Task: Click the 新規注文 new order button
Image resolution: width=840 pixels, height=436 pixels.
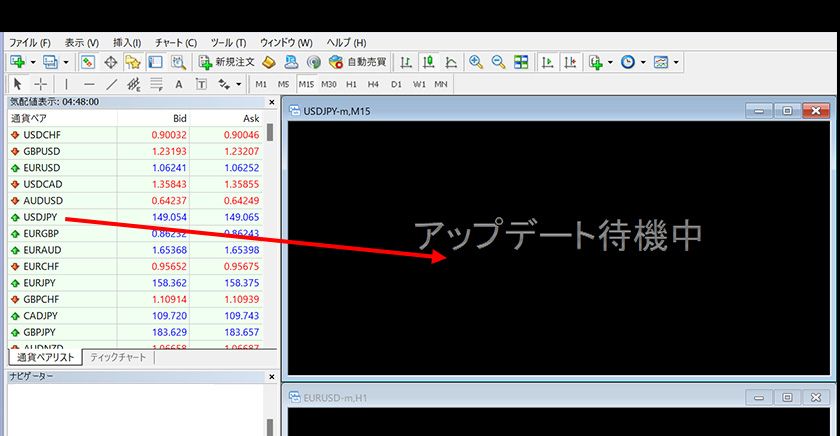Action: [x=228, y=62]
